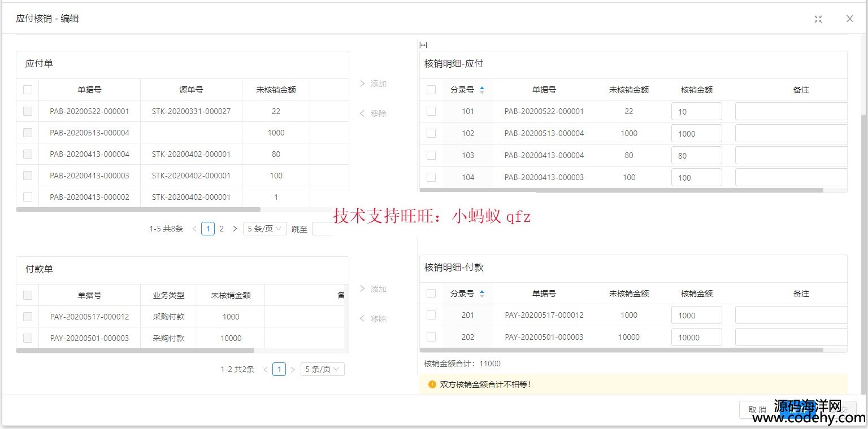Check row PAY-20200517-000012 in 付款单 table

tap(28, 317)
